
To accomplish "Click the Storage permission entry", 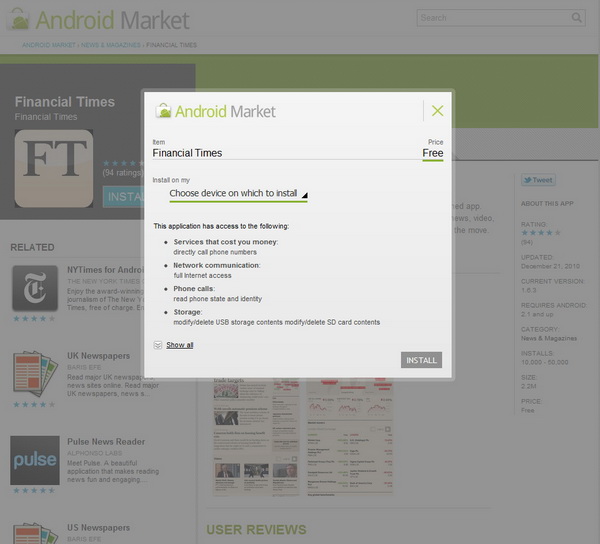I will 277,317.
